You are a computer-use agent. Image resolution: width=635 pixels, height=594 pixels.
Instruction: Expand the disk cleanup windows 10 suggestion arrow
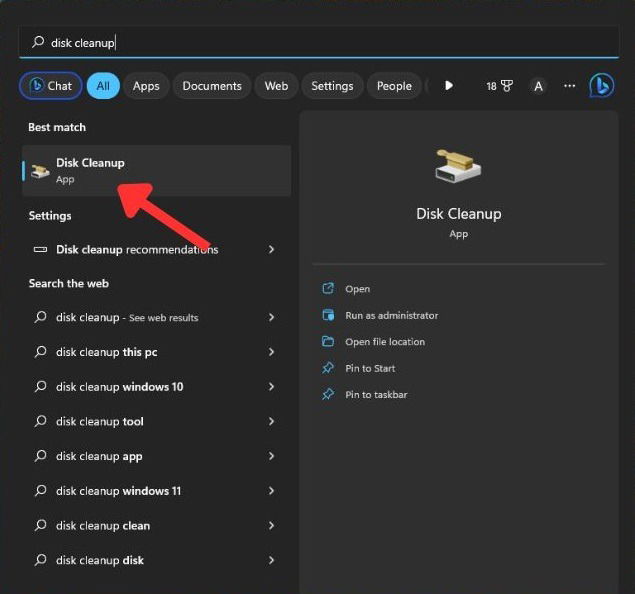[x=271, y=387]
